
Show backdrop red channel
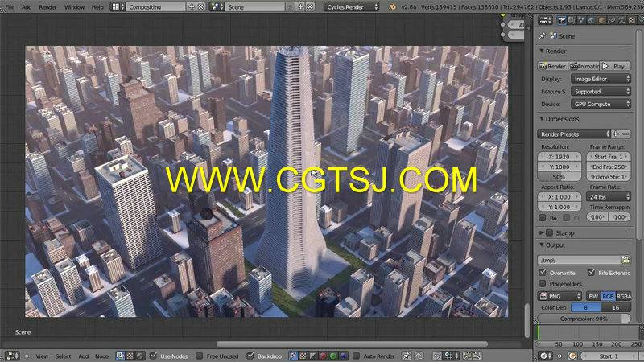tap(323, 356)
